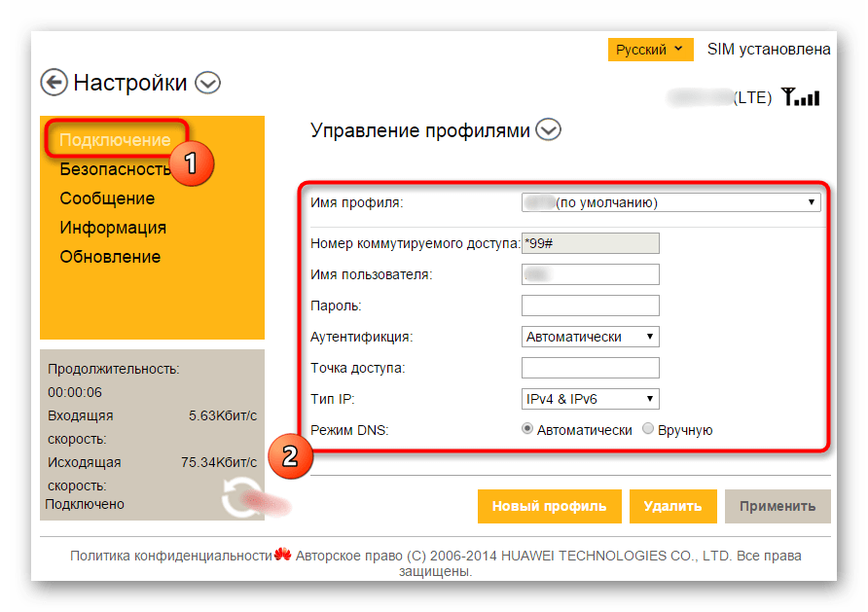Click the Подключено status text
868x612 pixels.
(85, 504)
